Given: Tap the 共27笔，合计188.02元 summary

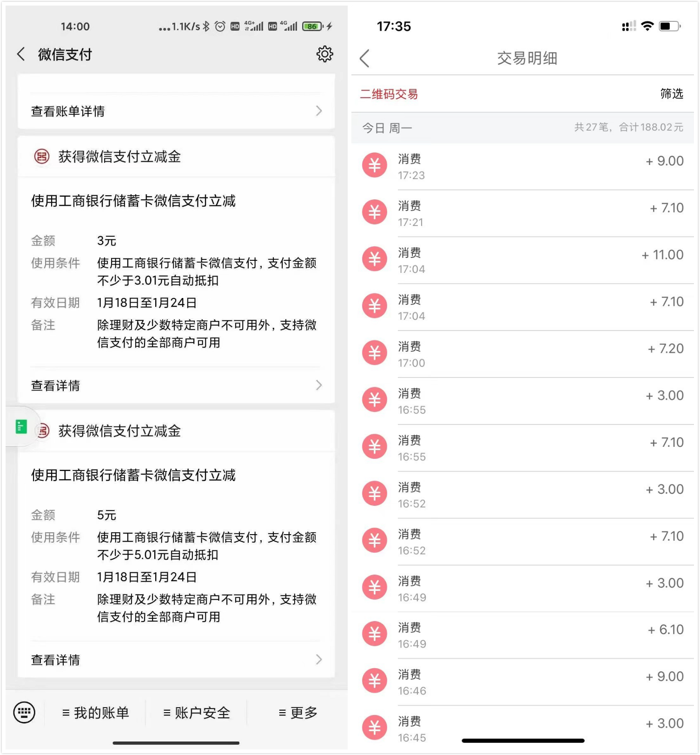Looking at the screenshot, I should pyautogui.click(x=628, y=127).
